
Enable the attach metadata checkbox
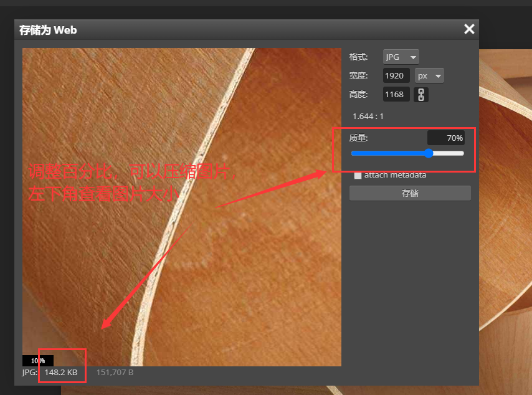pyautogui.click(x=358, y=175)
